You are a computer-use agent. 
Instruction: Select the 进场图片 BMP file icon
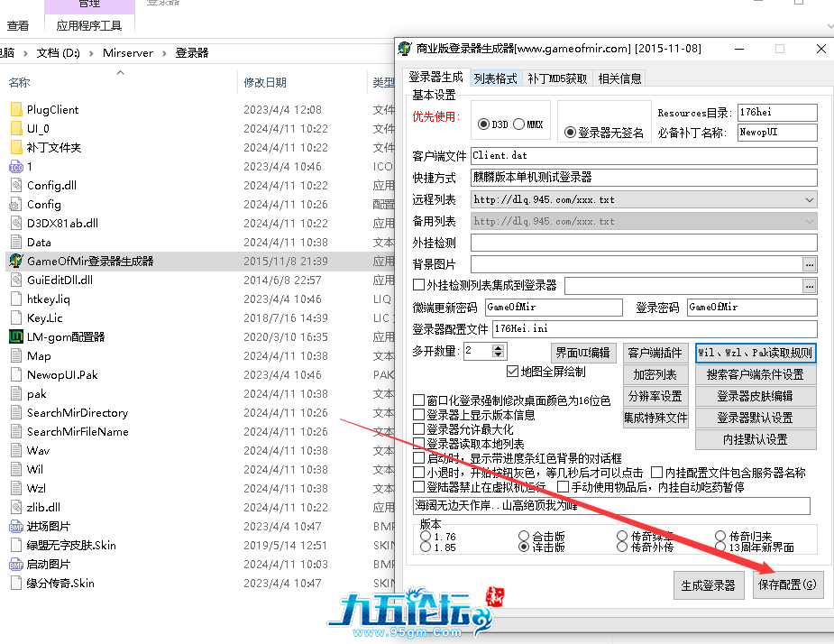(x=16, y=527)
